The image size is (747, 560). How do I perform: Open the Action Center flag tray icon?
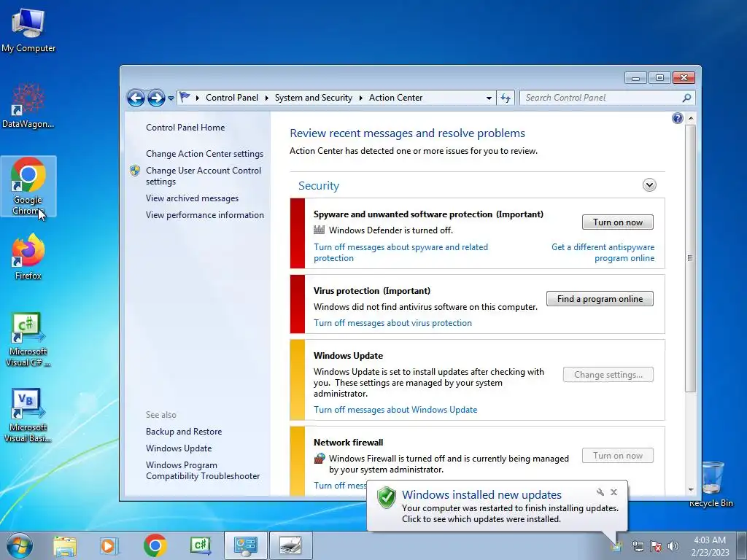coord(656,546)
